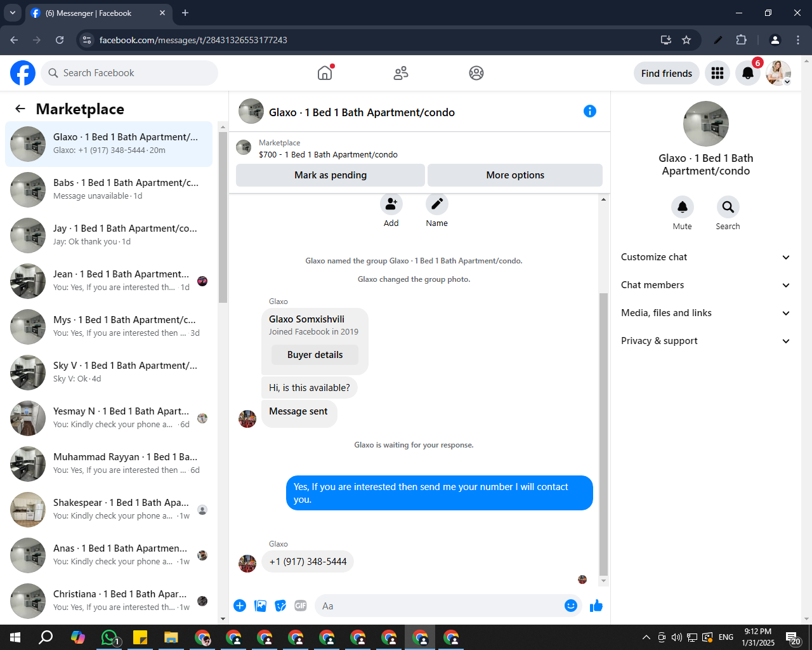Open more actions plus icon in composer
812x650 pixels.
tap(240, 606)
